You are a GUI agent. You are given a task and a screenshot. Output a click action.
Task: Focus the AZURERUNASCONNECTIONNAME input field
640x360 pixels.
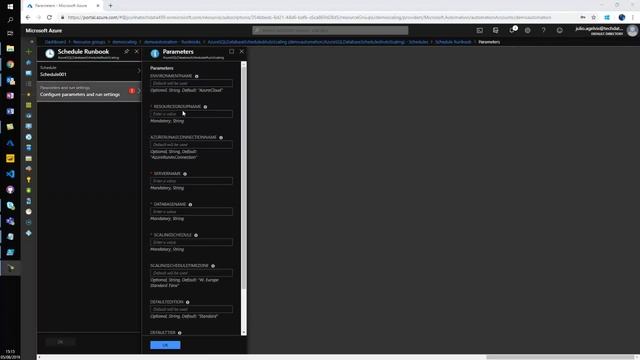(191, 144)
